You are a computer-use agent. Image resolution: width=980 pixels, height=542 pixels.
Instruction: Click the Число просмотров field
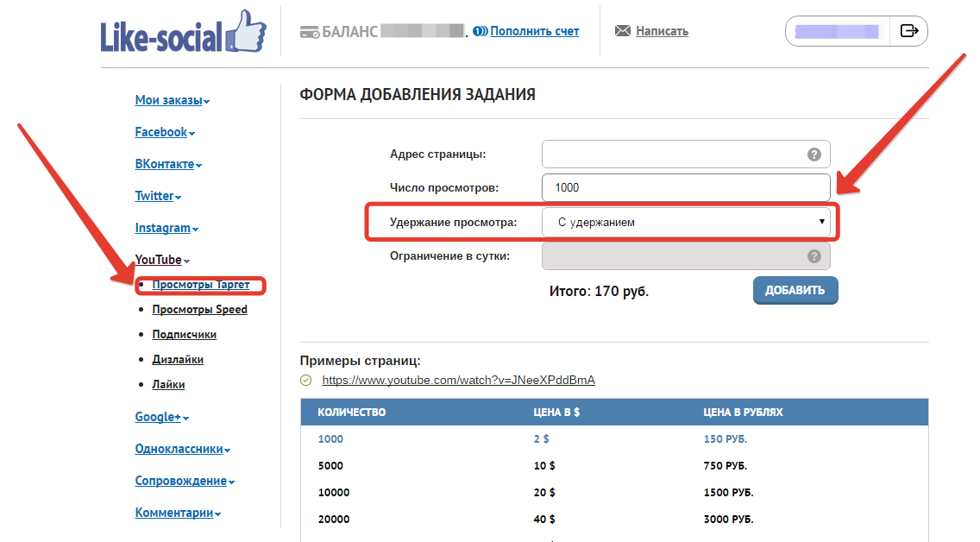click(686, 187)
